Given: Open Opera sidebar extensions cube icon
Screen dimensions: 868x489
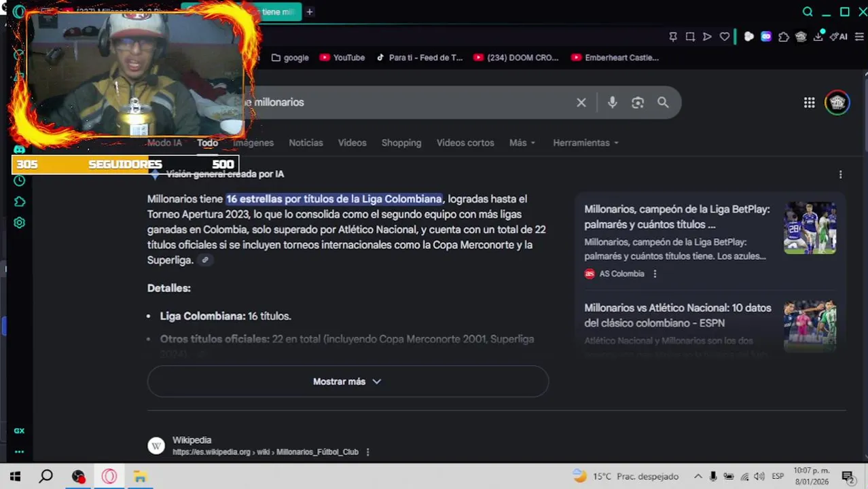Looking at the screenshot, I should click(19, 202).
